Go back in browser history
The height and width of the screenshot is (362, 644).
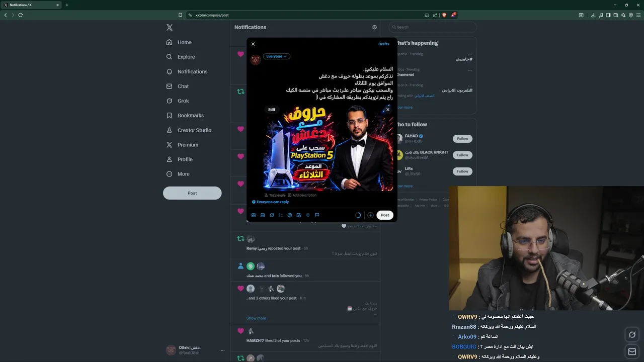coord(6,15)
